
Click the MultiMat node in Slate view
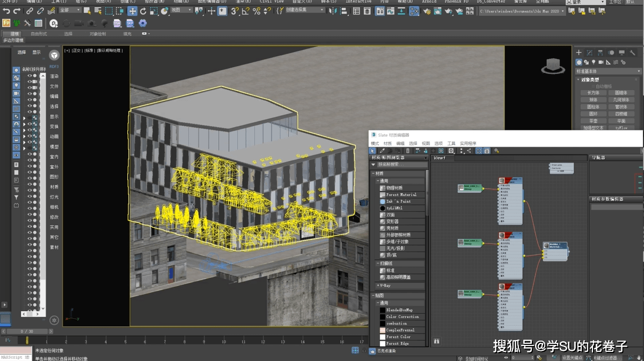tap(555, 251)
